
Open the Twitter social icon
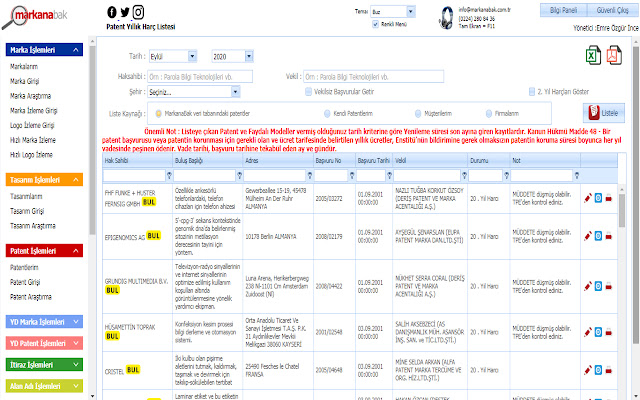click(125, 11)
